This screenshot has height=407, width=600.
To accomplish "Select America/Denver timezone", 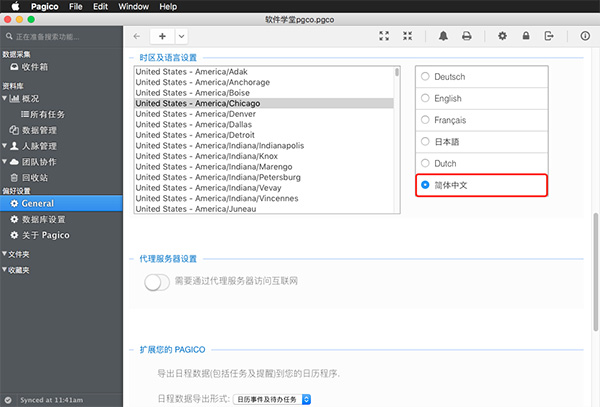I will click(264, 114).
